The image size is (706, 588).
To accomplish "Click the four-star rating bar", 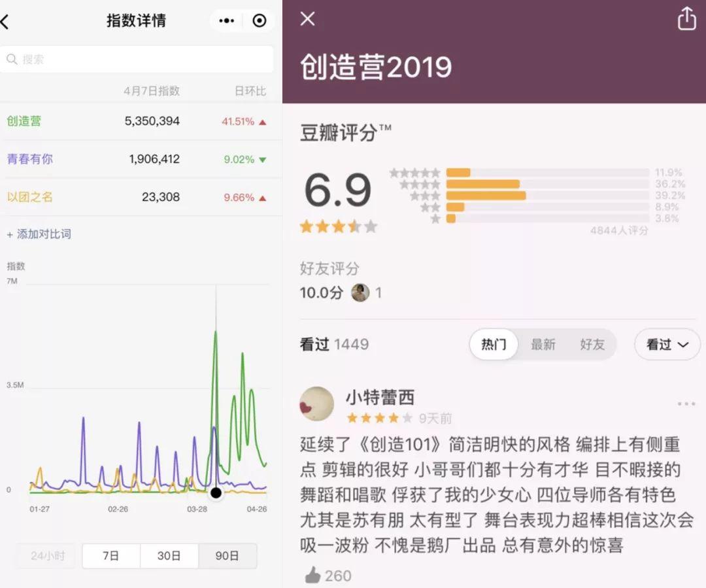I will click(x=548, y=184).
